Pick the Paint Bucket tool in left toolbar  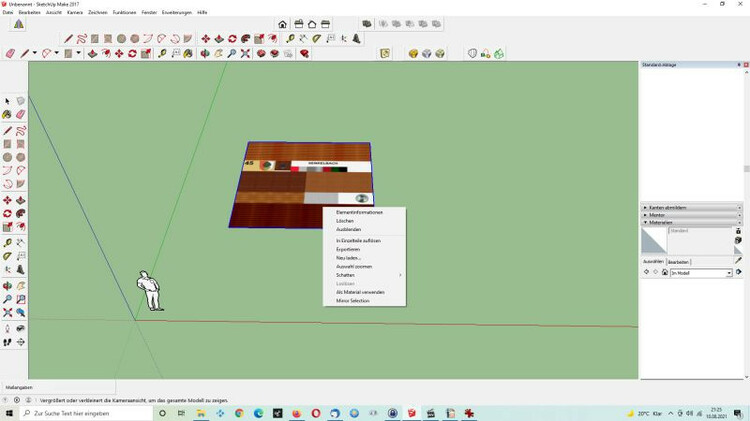point(7,115)
